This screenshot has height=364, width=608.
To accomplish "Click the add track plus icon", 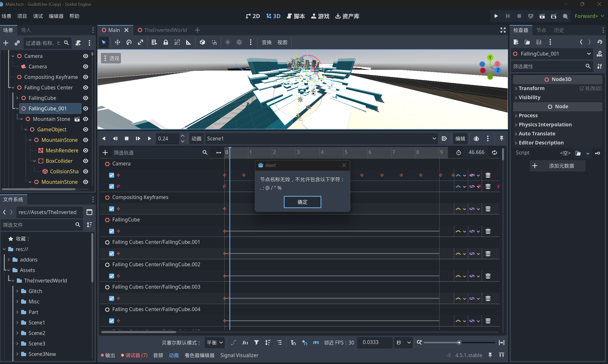I will pos(105,153).
